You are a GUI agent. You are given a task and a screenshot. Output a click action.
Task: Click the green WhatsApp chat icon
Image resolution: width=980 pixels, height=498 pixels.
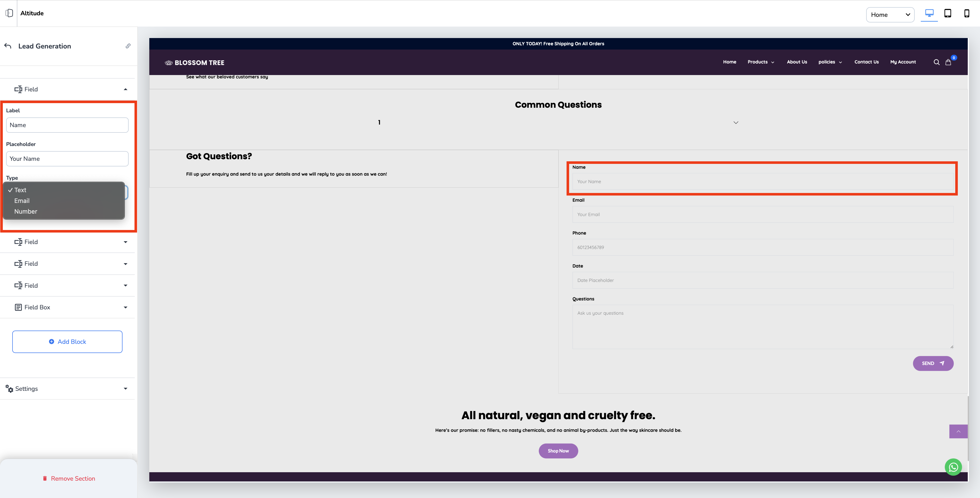953,467
